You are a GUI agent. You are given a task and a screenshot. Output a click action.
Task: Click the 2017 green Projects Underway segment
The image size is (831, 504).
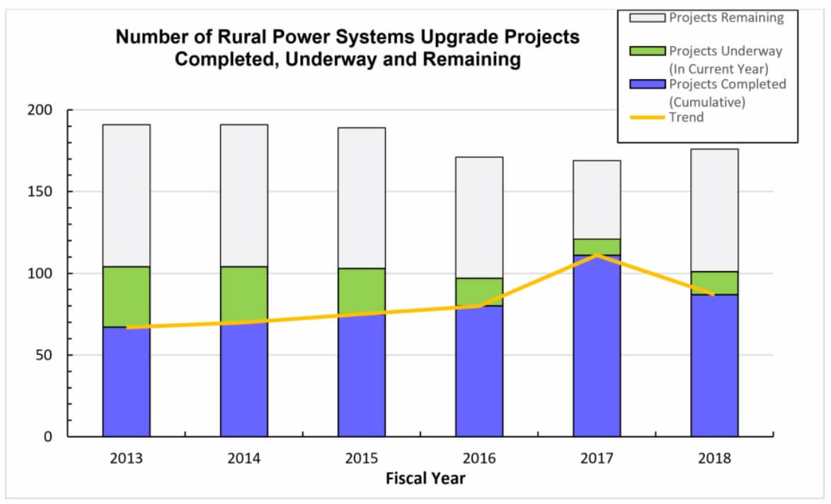coord(597,247)
